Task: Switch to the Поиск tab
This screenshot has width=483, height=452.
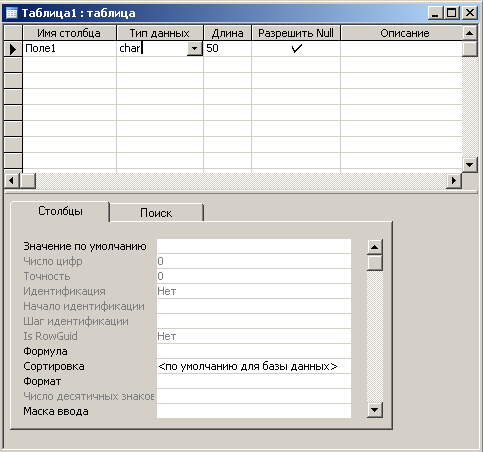Action: (156, 213)
